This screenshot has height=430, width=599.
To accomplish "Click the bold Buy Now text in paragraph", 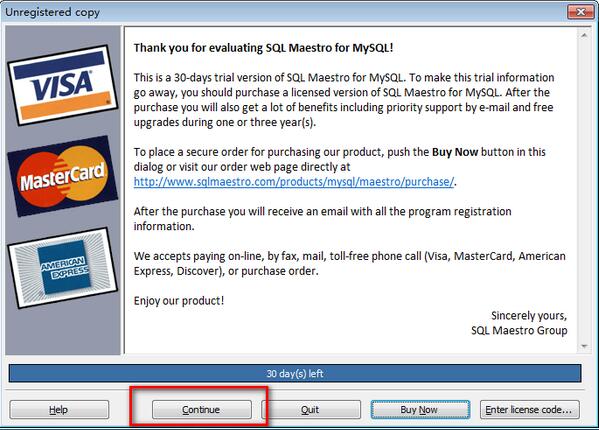I will pos(455,152).
